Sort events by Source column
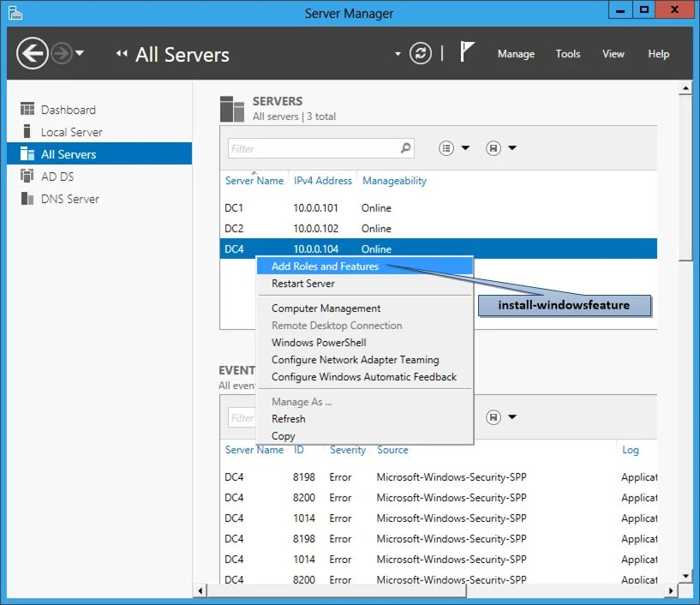The image size is (700, 605). [392, 450]
